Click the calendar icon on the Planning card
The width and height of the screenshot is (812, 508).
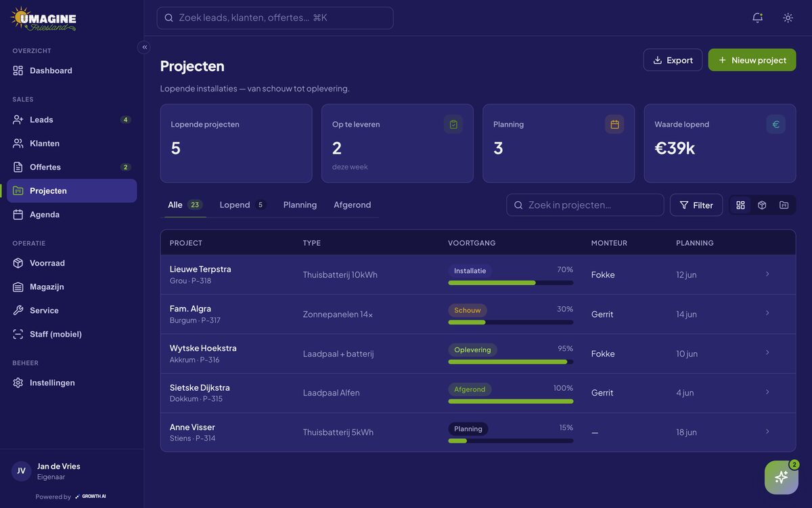tap(614, 124)
